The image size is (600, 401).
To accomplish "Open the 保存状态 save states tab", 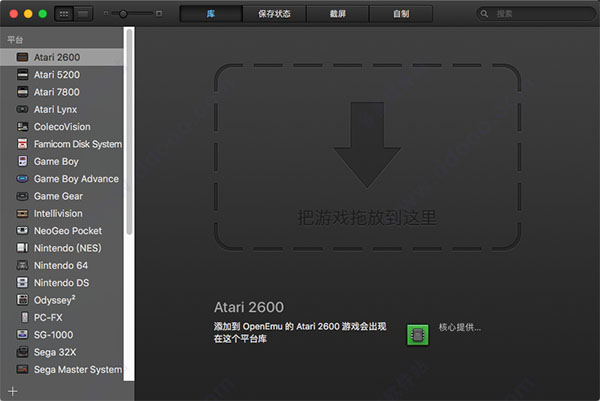I will pyautogui.click(x=274, y=14).
